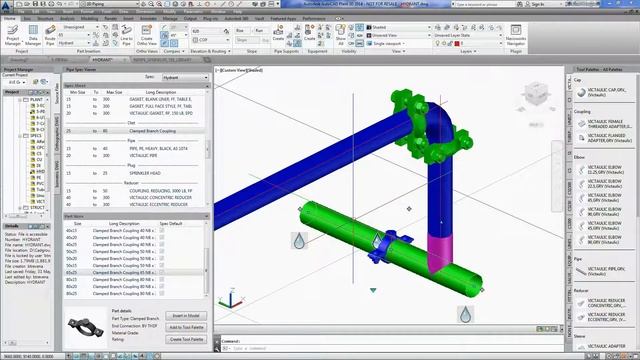Click the red layer color swatch
Viewport: 640px width, 360px height.
(457, 43)
